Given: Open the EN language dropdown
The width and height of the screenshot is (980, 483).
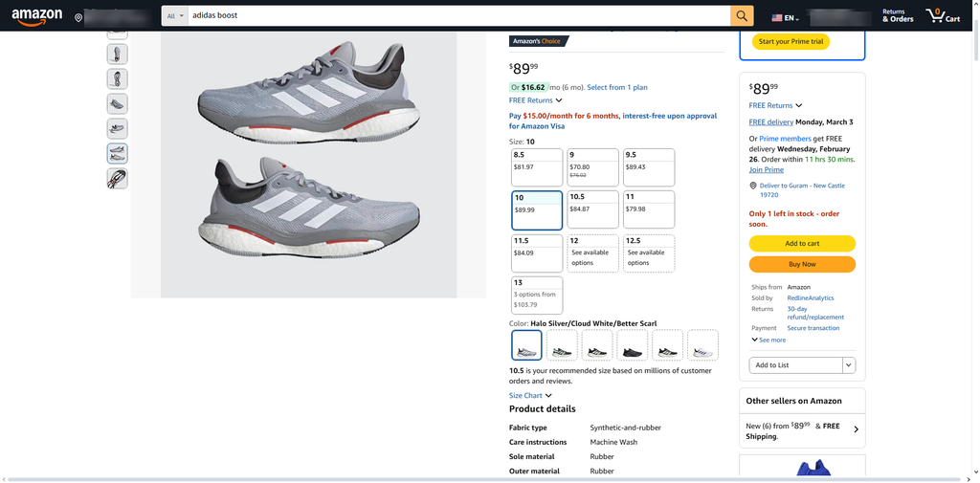Looking at the screenshot, I should point(791,18).
